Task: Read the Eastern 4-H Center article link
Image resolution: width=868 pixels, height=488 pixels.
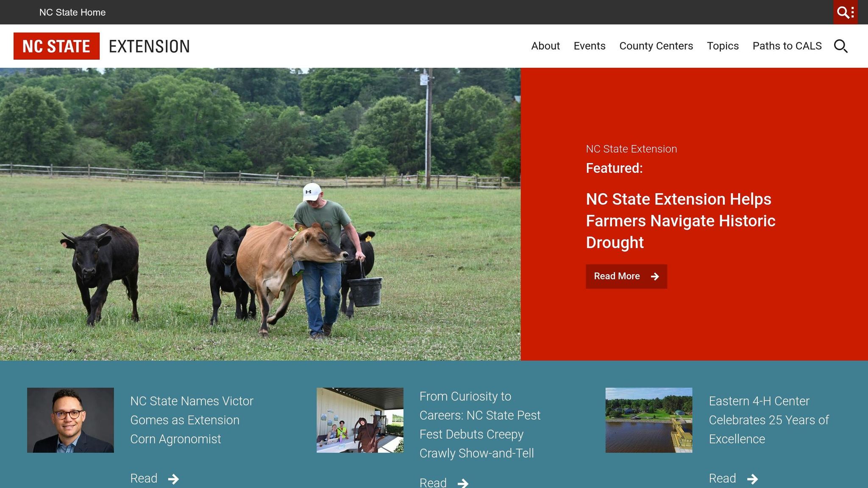Action: click(x=733, y=479)
